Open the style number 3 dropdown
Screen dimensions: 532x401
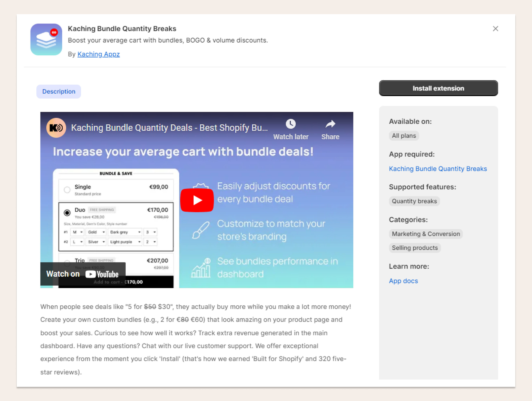pyautogui.click(x=150, y=232)
